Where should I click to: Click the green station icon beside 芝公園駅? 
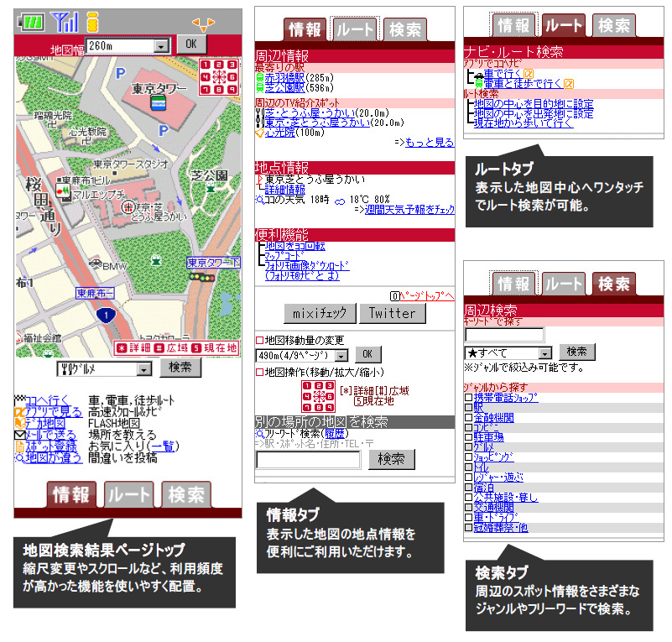260,88
